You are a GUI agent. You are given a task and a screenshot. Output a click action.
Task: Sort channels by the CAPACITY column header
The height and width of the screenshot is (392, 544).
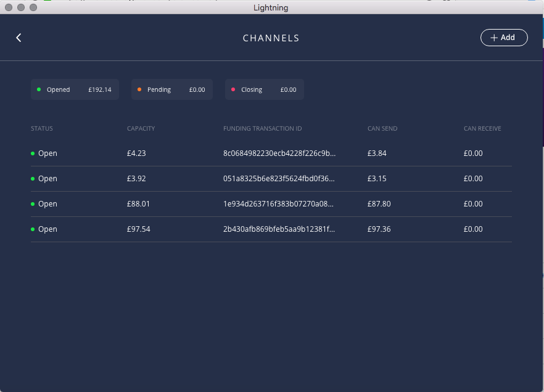click(x=141, y=128)
